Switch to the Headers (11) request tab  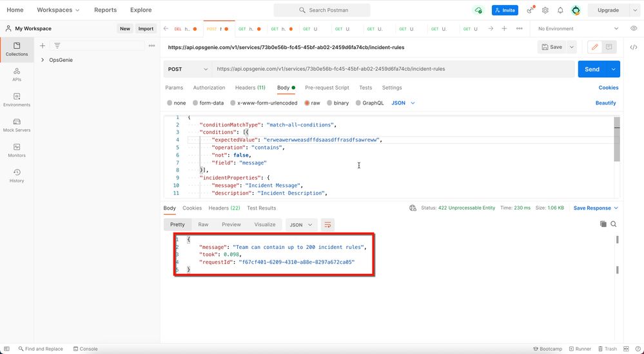click(x=250, y=88)
